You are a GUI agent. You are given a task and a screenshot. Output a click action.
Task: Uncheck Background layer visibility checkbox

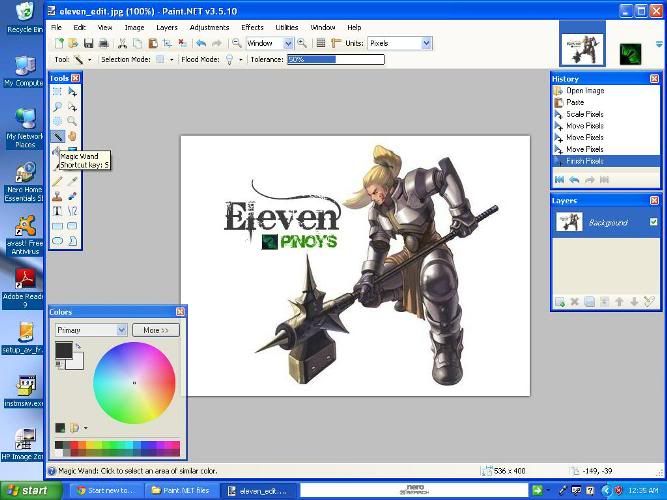(x=653, y=222)
